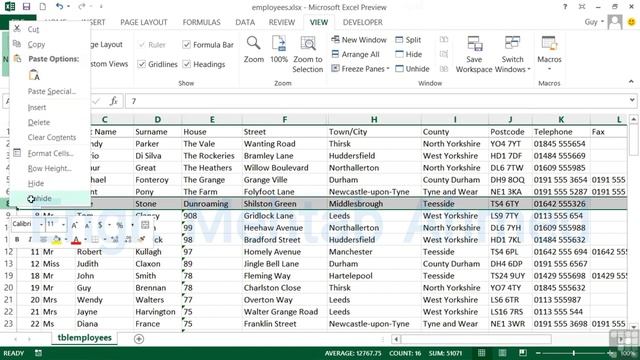Click the Help question mark icon
This screenshot has width=640, height=360.
565,7
